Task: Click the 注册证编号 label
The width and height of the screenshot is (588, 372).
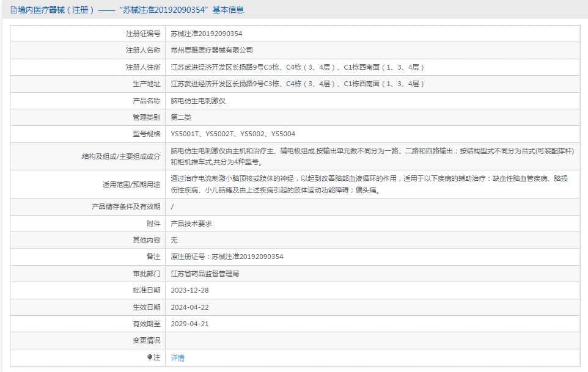Action: coord(143,34)
